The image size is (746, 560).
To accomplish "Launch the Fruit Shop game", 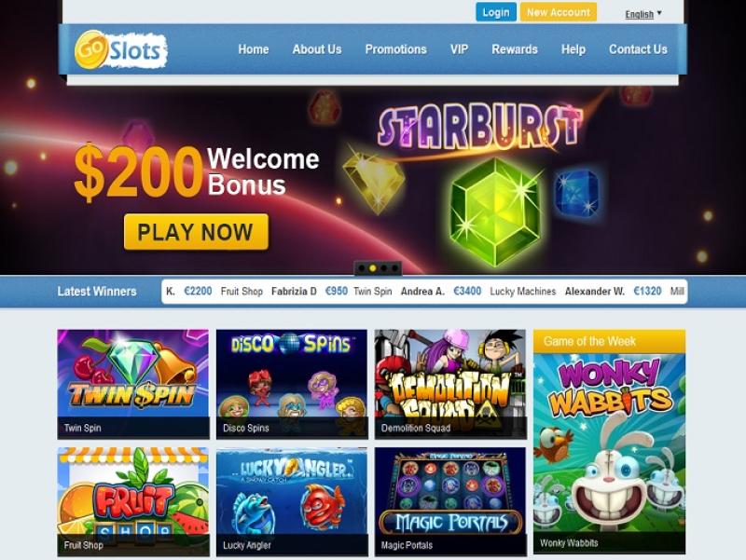I will pyautogui.click(x=133, y=501).
